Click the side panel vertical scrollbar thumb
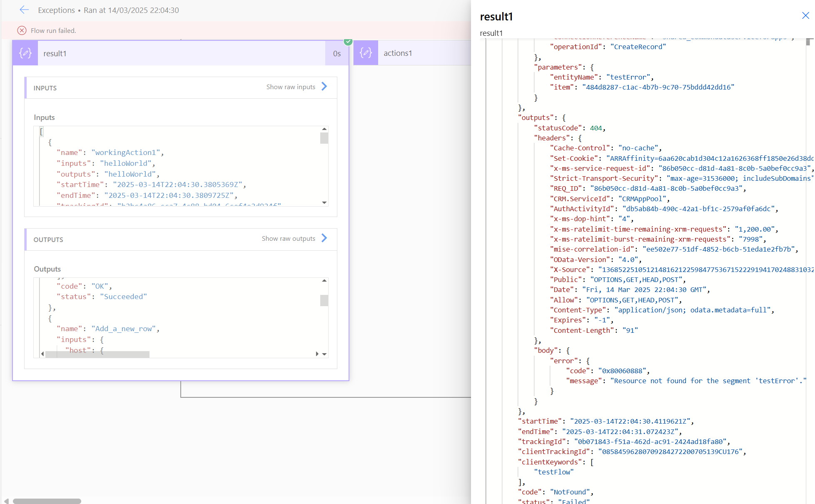 coord(808,42)
